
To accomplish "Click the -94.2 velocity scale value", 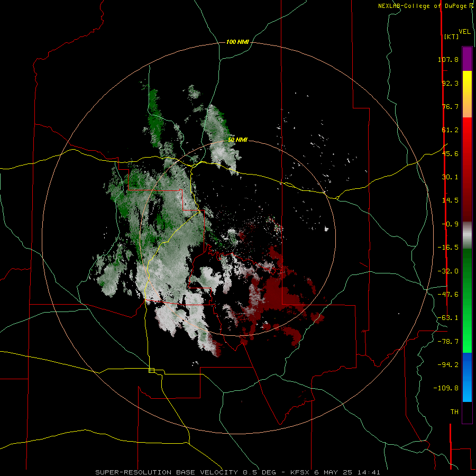I will tap(448, 364).
